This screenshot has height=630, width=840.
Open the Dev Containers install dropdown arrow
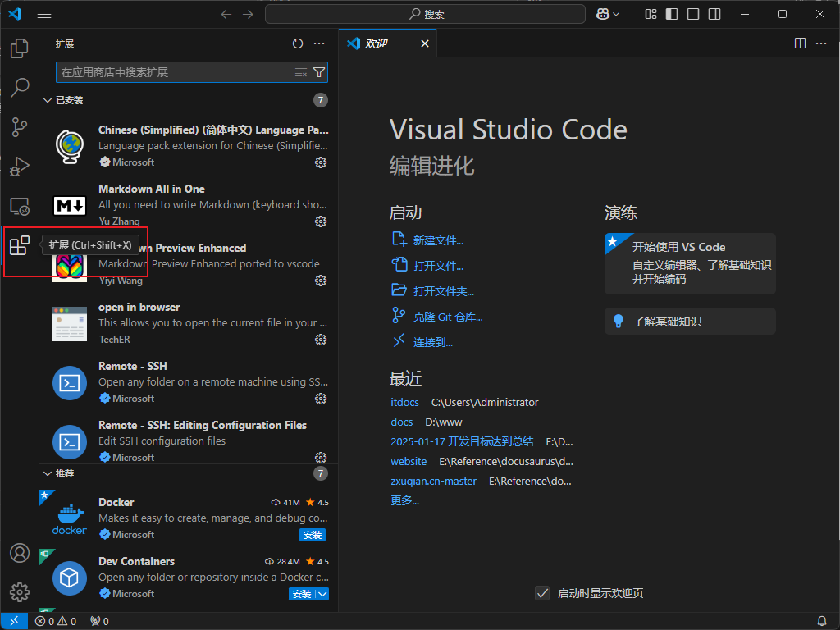(x=322, y=594)
